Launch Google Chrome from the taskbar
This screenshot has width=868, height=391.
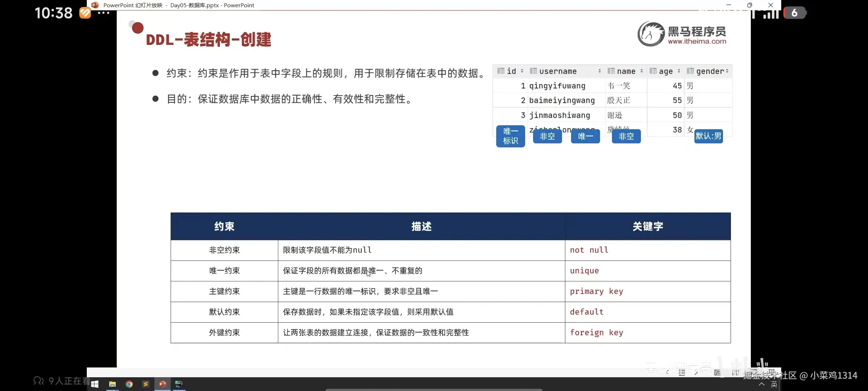point(129,384)
